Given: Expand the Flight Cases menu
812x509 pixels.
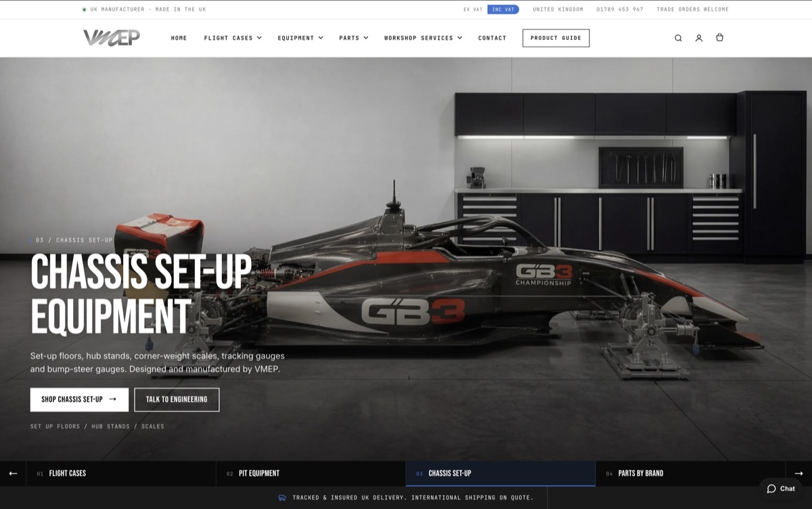Looking at the screenshot, I should point(233,38).
